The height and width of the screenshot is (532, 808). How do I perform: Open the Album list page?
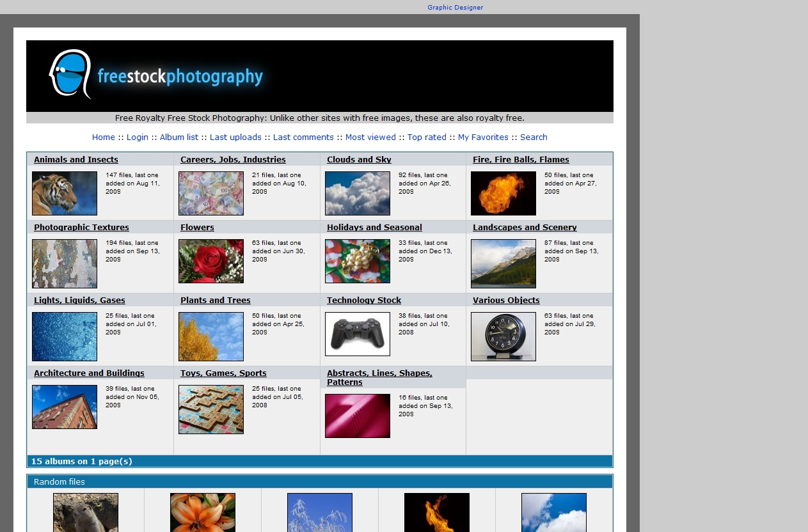pos(178,137)
